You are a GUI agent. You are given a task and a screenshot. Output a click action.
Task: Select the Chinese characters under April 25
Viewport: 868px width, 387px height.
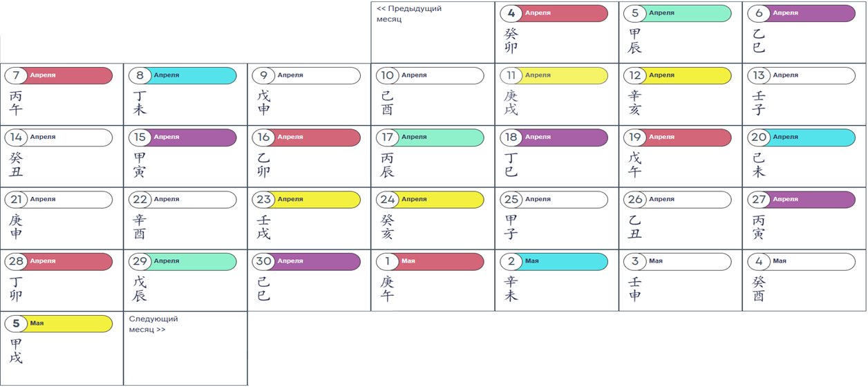point(511,227)
